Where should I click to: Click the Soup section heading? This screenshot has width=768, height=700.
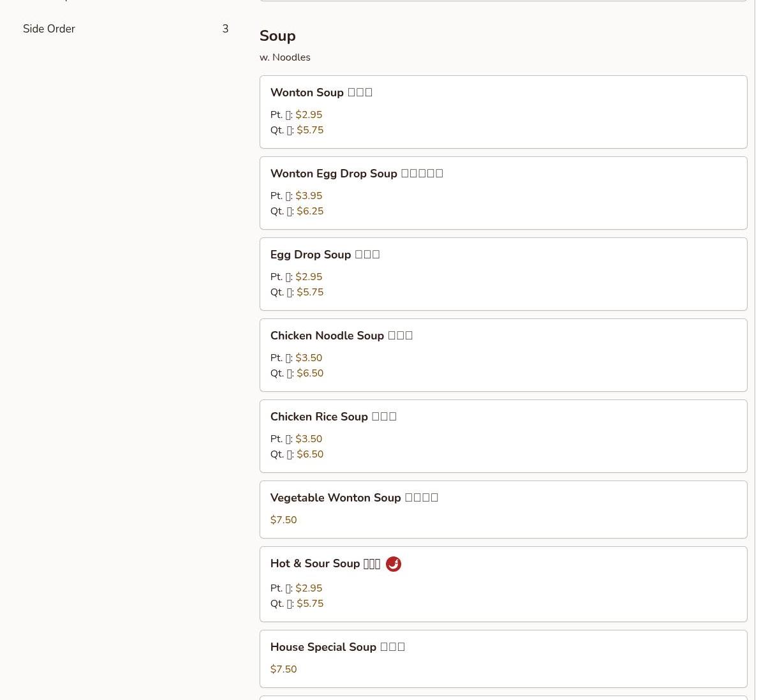[x=277, y=36]
